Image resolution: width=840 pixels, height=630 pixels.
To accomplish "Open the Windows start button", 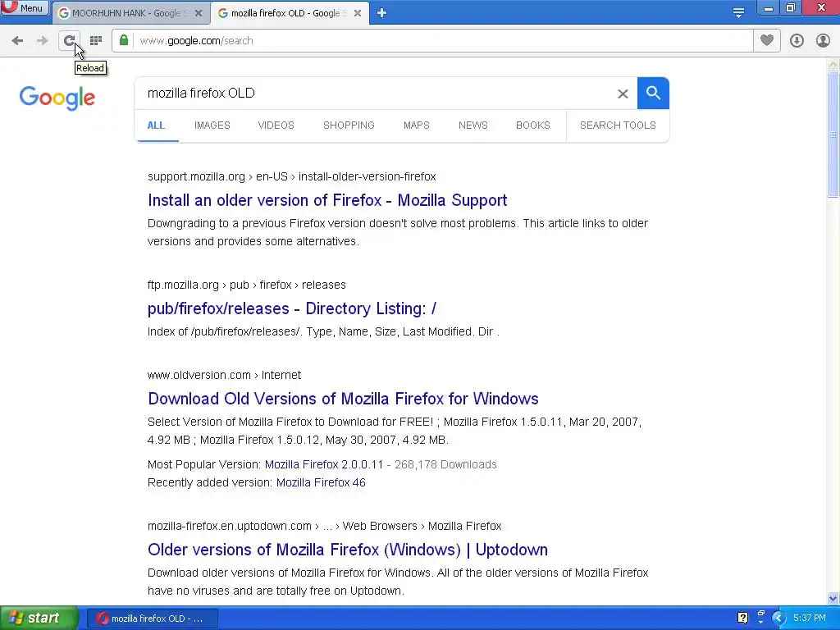I will [39, 619].
